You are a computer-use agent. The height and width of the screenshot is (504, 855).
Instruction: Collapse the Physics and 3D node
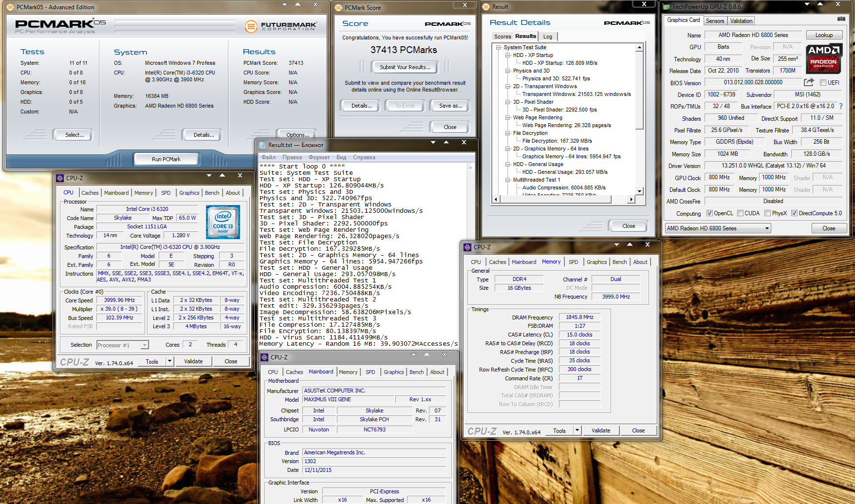coord(508,71)
